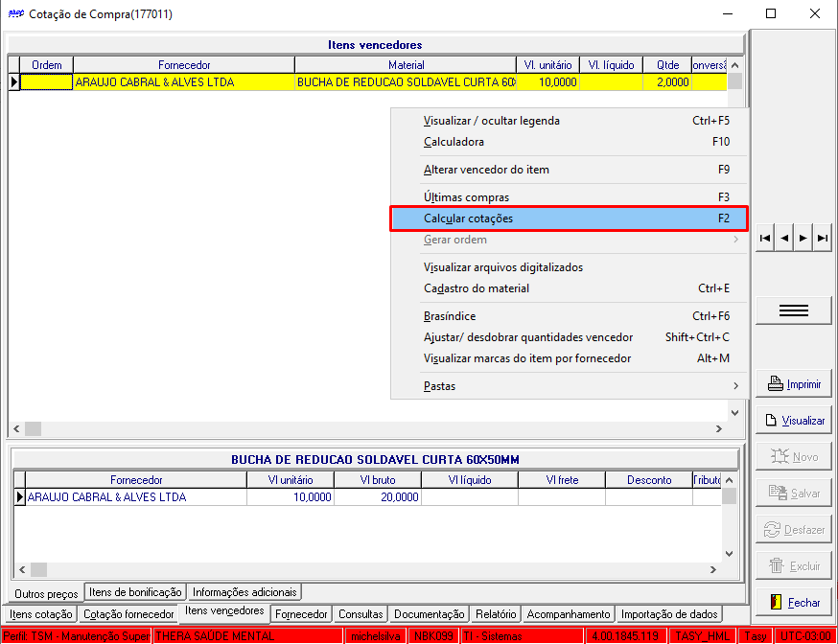
Task: Click the Imprimir printer button
Action: tap(794, 384)
